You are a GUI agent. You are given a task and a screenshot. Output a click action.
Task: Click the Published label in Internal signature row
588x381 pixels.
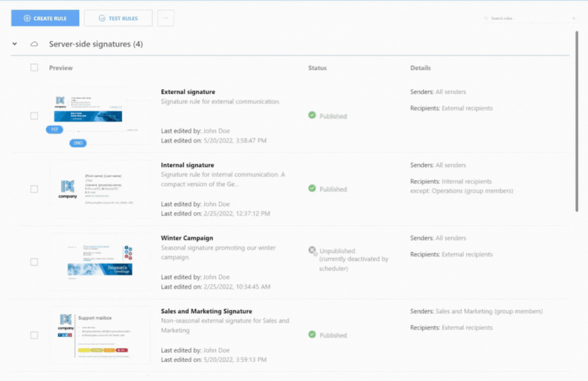(x=333, y=189)
